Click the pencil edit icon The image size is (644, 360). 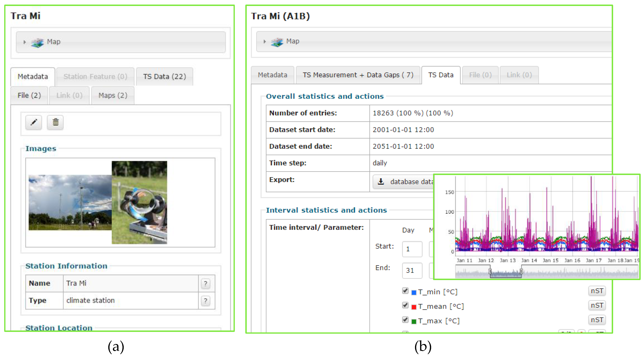pos(34,122)
